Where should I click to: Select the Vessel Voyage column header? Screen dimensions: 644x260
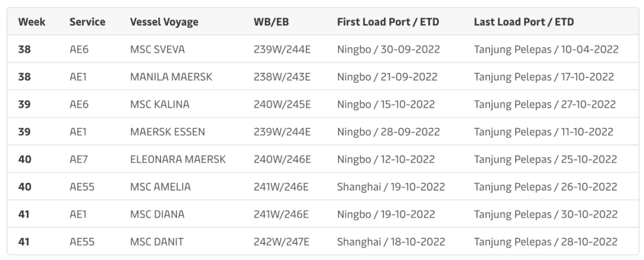coord(164,22)
